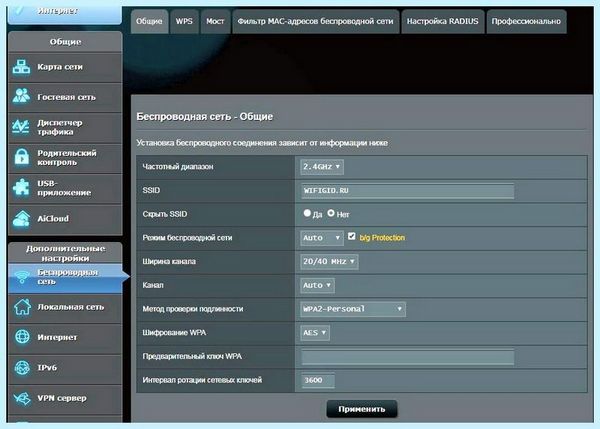Open the frequency band 2.4GHz dropdown
600x429 pixels.
322,167
